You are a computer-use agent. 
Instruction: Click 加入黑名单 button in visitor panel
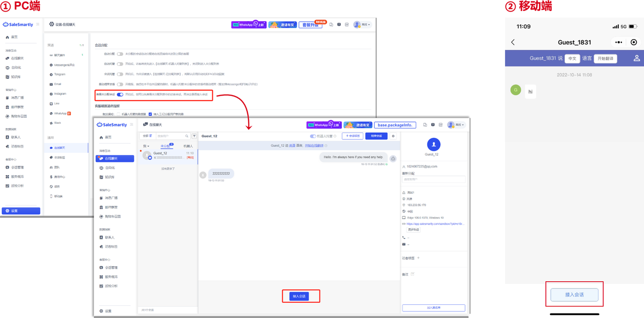pos(433,307)
